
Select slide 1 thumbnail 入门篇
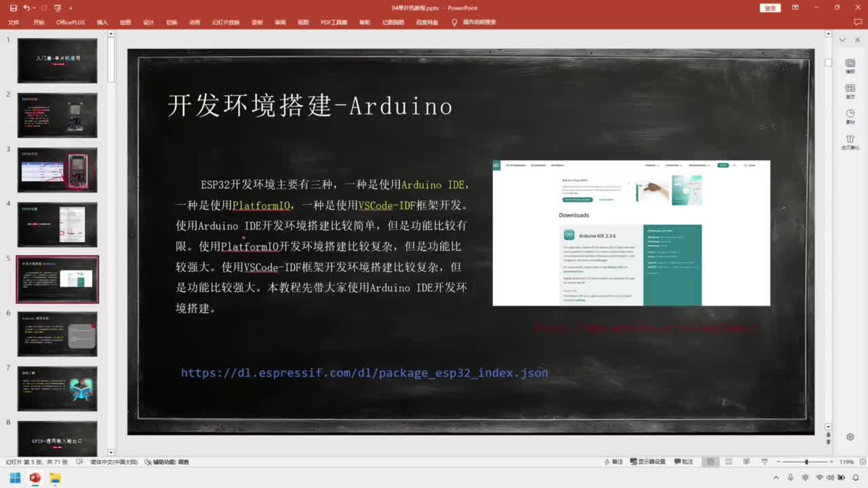point(58,60)
